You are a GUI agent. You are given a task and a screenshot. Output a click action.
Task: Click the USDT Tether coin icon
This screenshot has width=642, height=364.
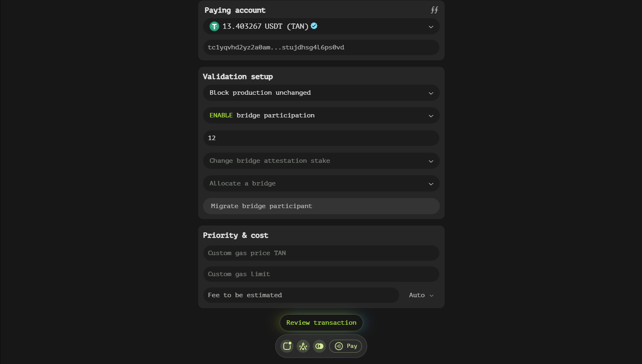pos(214,26)
